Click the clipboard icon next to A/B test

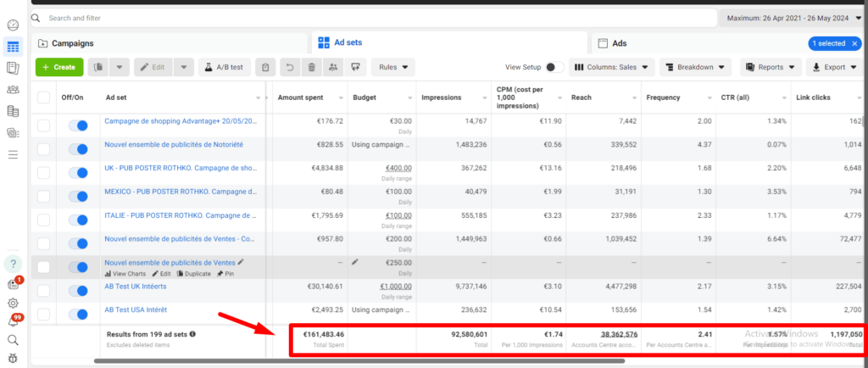265,67
